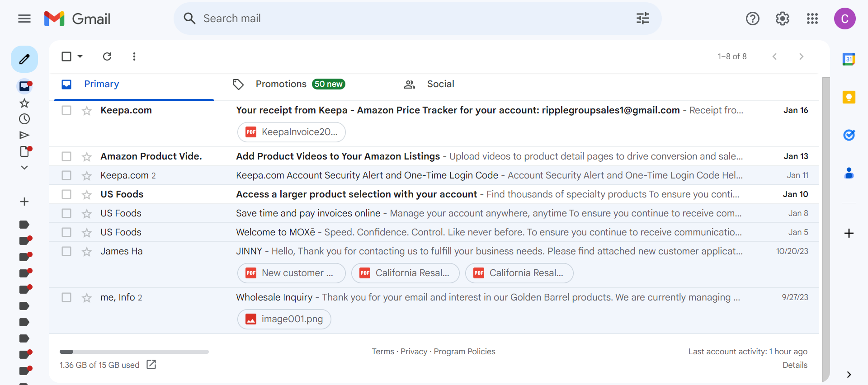Open the Support help icon
868x385 pixels.
752,19
